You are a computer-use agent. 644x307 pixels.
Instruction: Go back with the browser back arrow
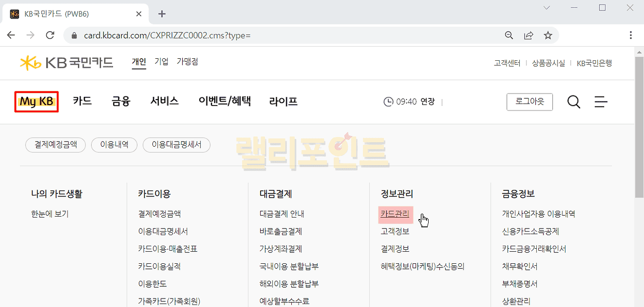11,35
